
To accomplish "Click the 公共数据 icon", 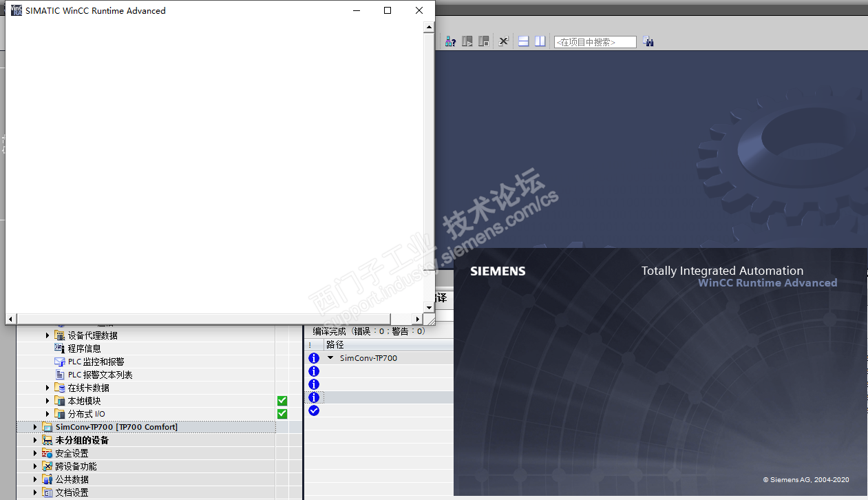I will point(47,479).
